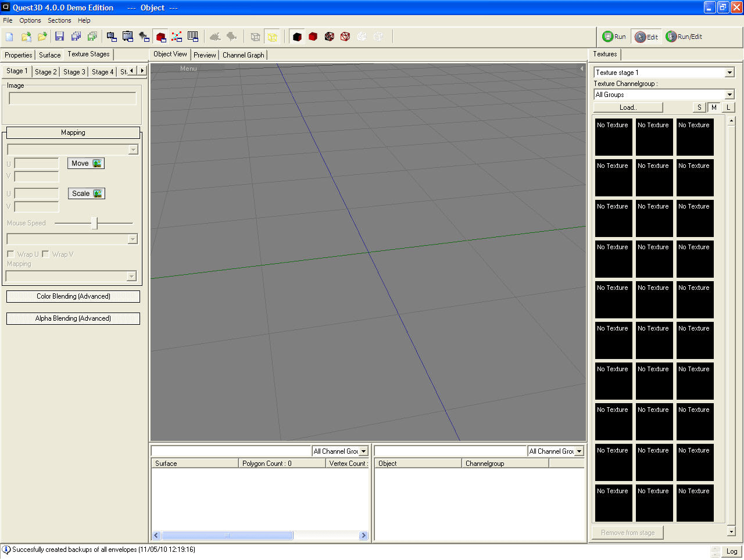This screenshot has height=560, width=744.
Task: Switch to Run/Edit mode
Action: pyautogui.click(x=684, y=37)
